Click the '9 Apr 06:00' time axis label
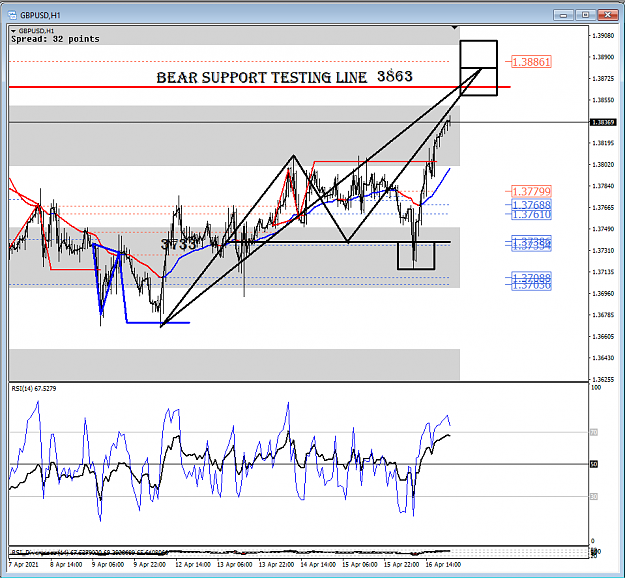This screenshot has height=579, width=625. coord(108,565)
